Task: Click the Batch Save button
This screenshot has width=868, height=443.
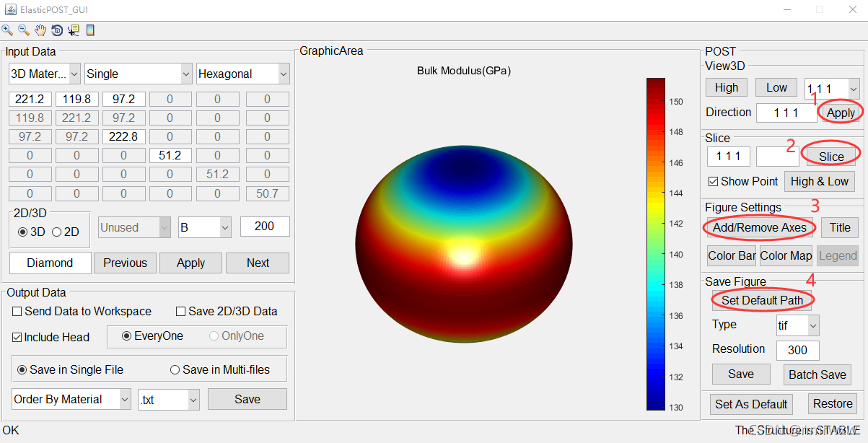Action: pos(817,374)
